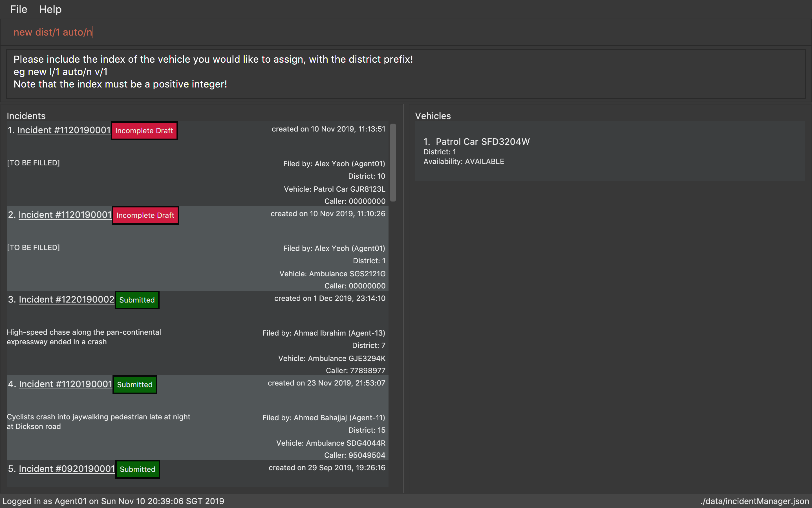This screenshot has height=508, width=812.
Task: Click high-speed chase description text
Action: tap(84, 337)
